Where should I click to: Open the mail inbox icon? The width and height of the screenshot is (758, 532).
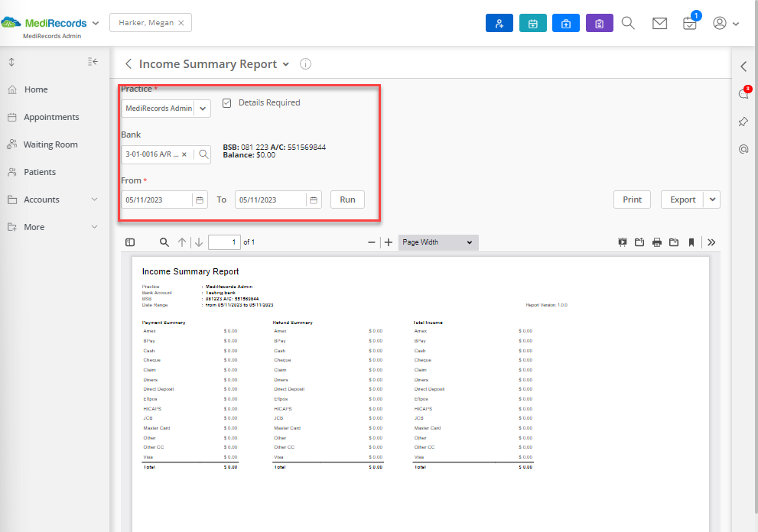(659, 23)
